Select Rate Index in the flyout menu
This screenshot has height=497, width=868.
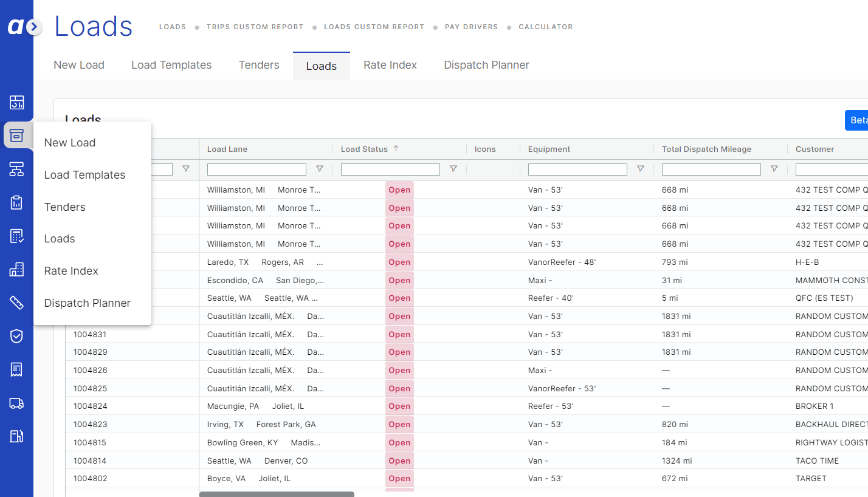pos(71,271)
